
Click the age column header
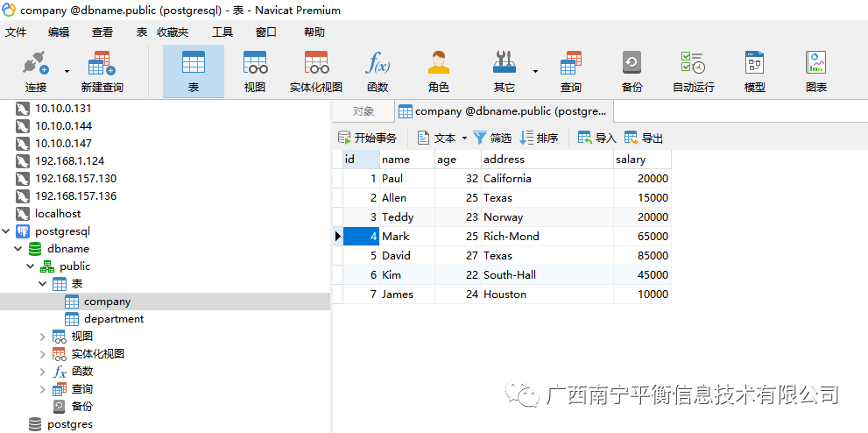pos(458,160)
